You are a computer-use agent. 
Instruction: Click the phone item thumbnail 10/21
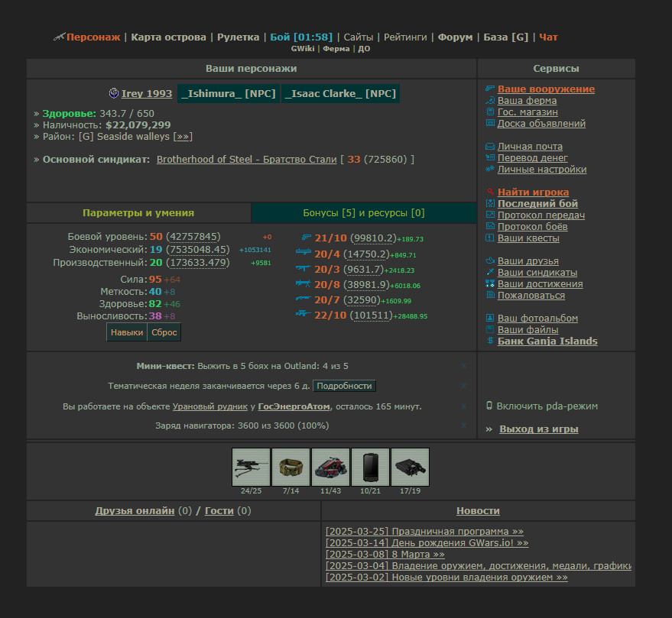coord(370,467)
